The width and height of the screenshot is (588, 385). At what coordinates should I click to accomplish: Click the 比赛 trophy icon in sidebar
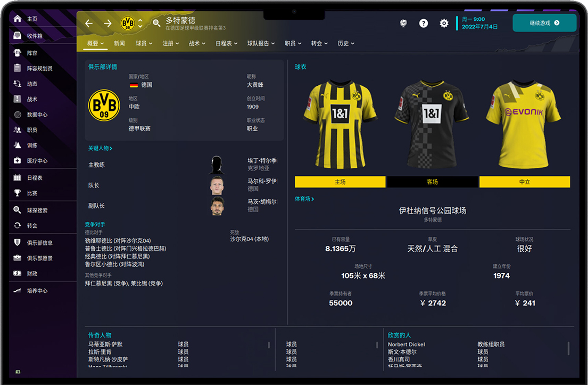point(17,193)
